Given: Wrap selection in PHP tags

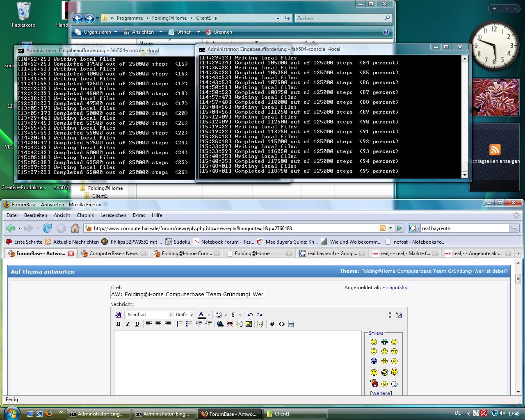Looking at the screenshot, I should pos(291,324).
